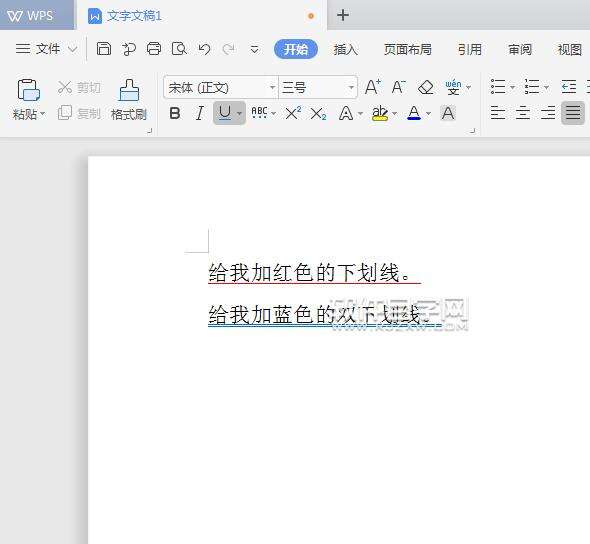Expand the font name dropdown
This screenshot has width=590, height=544.
pyautogui.click(x=272, y=88)
